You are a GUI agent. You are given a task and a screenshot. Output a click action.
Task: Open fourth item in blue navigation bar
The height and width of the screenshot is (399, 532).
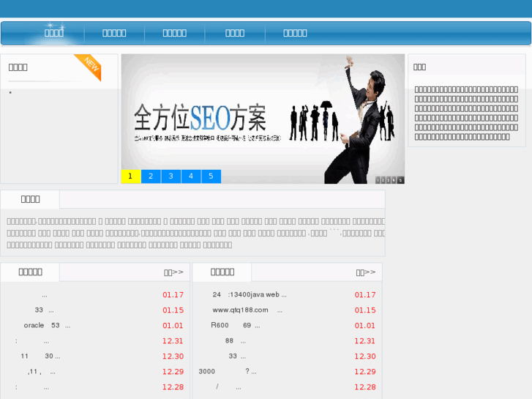tap(235, 33)
